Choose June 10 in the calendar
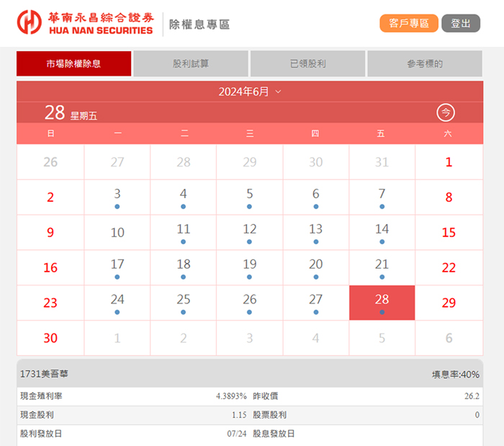The width and height of the screenshot is (504, 446). [117, 232]
